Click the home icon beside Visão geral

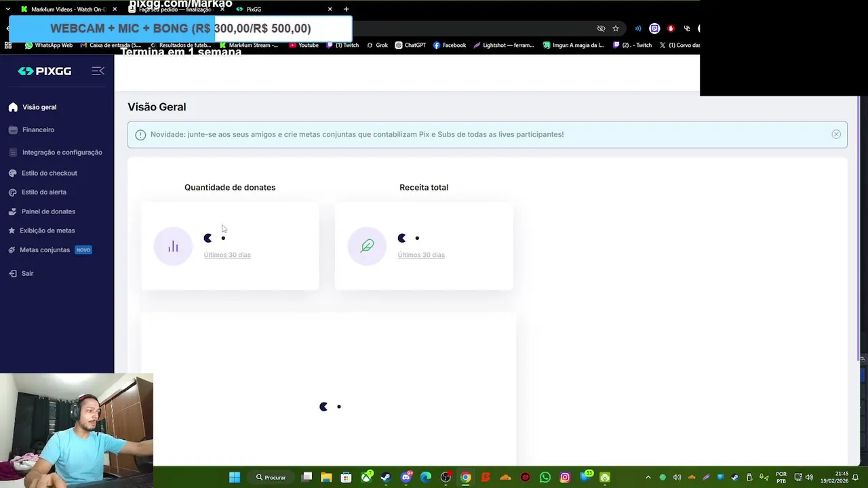[13, 107]
